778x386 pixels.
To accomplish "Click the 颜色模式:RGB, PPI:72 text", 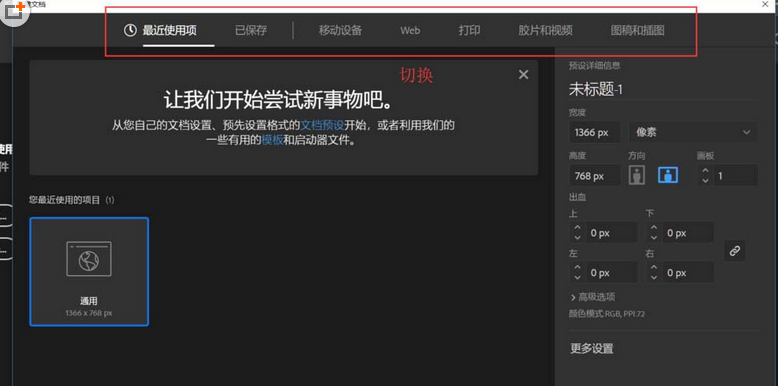I will click(x=606, y=314).
